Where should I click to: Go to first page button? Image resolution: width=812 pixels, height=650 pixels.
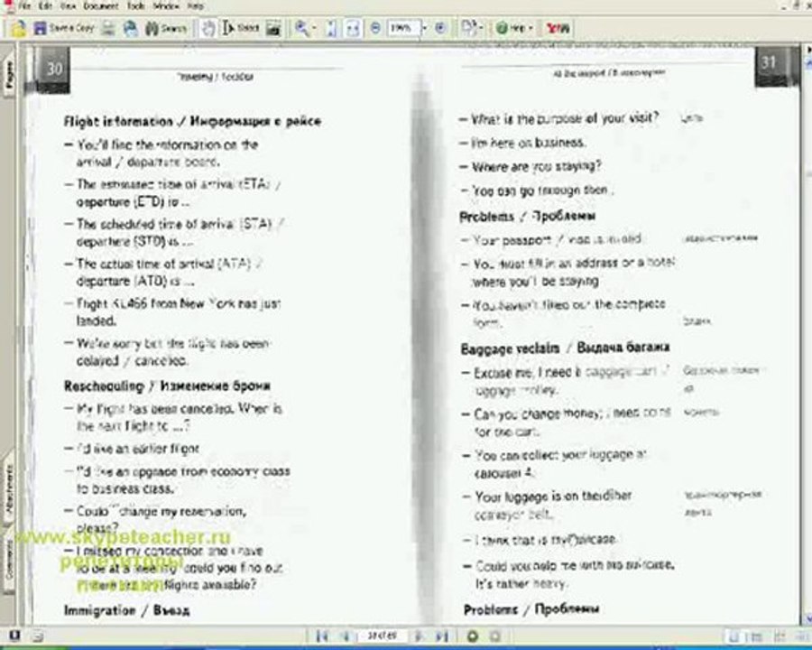[x=322, y=636]
